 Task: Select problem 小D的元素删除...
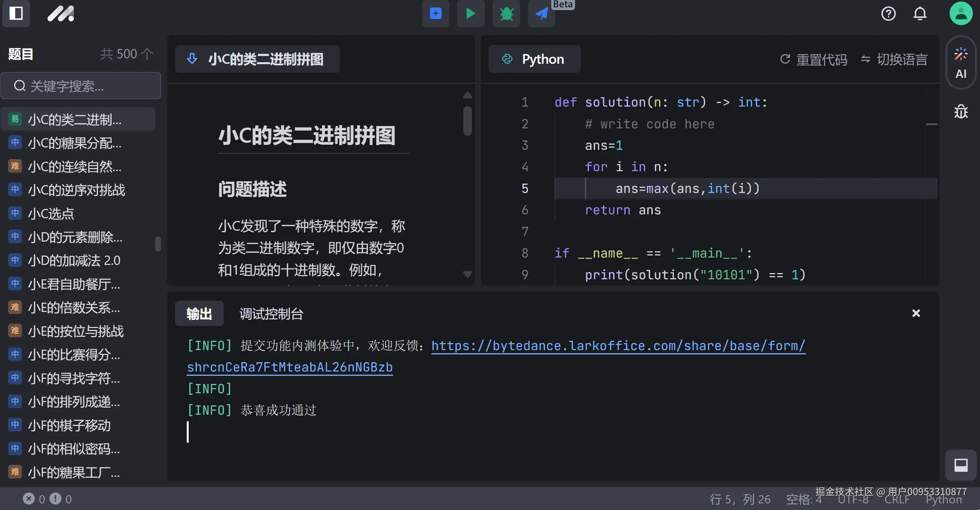click(x=78, y=237)
